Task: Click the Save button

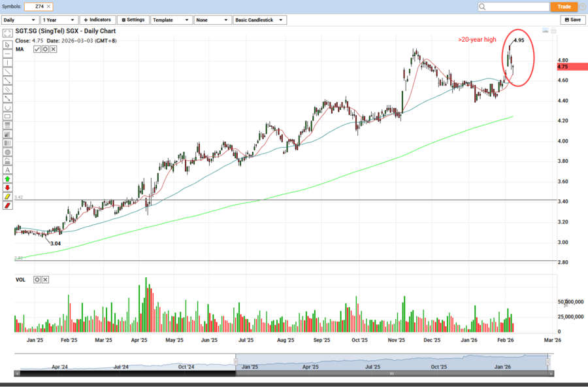Action: tap(572, 20)
